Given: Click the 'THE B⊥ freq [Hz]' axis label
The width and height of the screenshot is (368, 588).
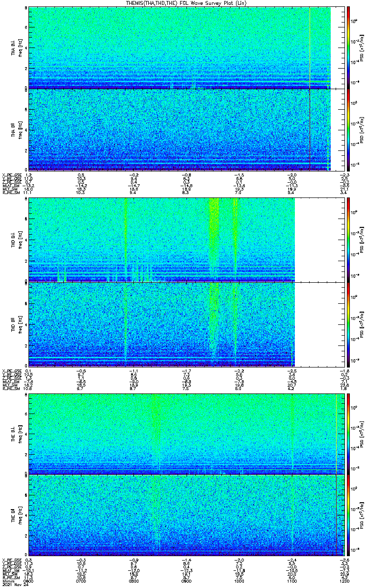Looking at the screenshot, I should click(x=17, y=433).
